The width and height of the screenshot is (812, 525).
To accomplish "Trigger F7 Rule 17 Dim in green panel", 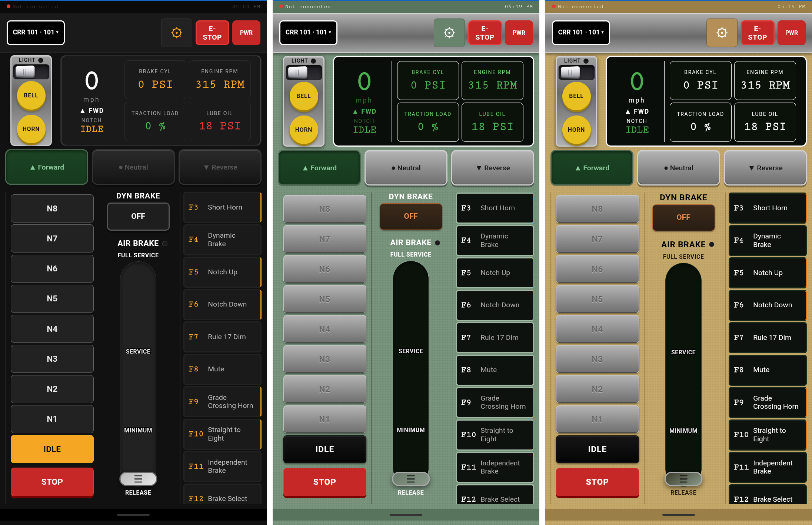I will (495, 338).
